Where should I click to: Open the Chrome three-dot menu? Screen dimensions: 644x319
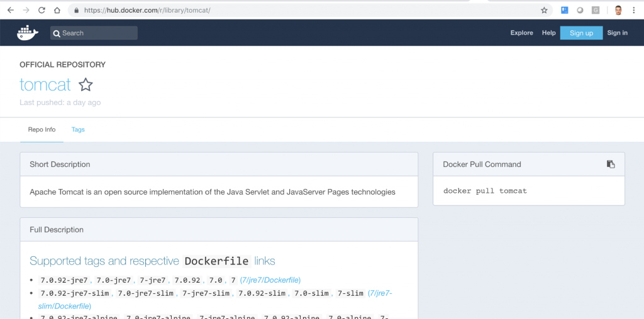[635, 10]
